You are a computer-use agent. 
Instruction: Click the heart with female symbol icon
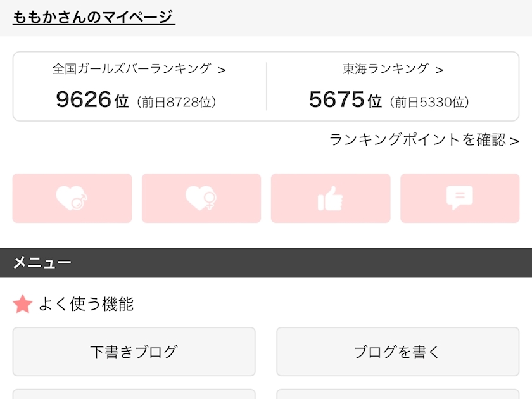point(201,198)
